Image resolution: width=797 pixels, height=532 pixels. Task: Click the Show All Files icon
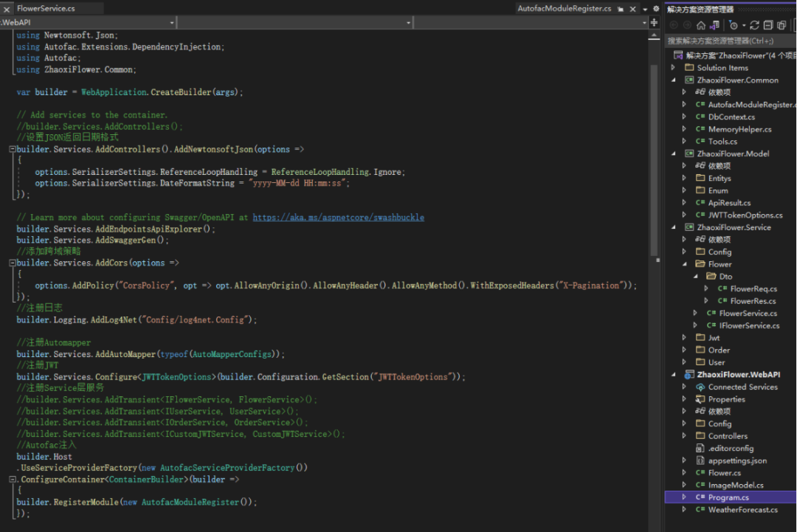[x=782, y=25]
